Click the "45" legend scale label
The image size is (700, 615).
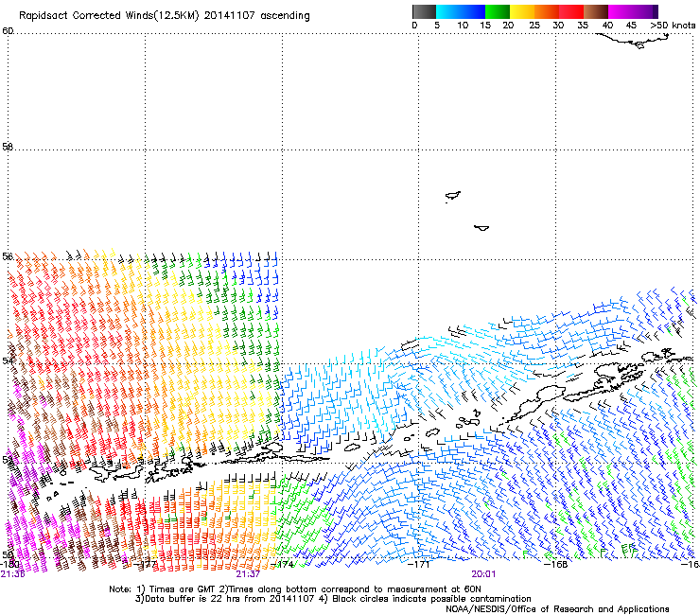pyautogui.click(x=631, y=26)
